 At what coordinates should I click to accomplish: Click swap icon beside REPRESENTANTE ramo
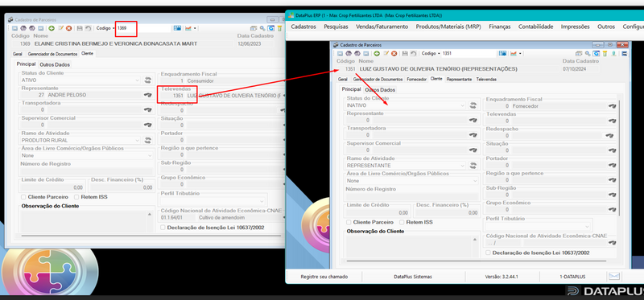click(473, 166)
